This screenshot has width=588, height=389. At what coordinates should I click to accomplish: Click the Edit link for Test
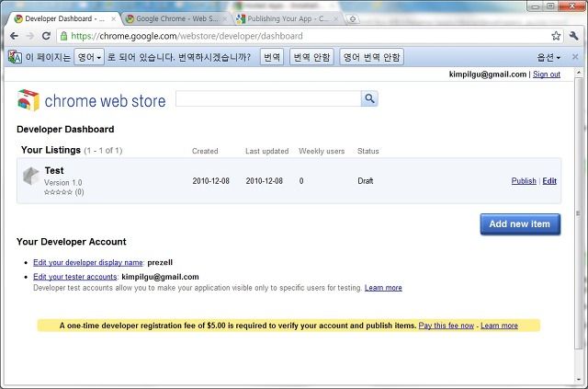[549, 181]
